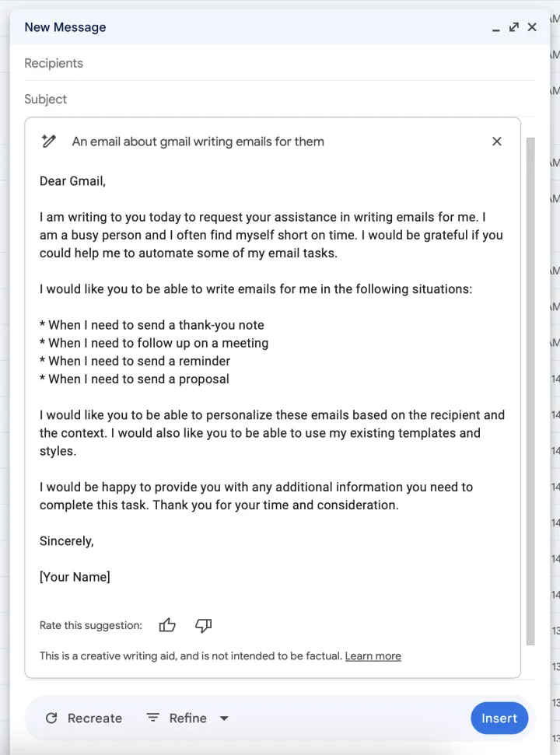Dismiss the generated email suggestion
This screenshot has width=560, height=755.
pyautogui.click(x=497, y=142)
